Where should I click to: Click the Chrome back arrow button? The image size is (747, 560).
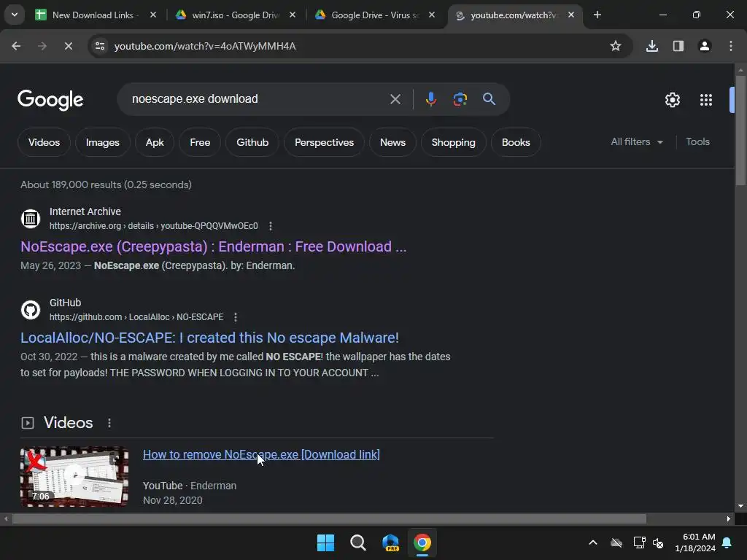click(x=16, y=46)
